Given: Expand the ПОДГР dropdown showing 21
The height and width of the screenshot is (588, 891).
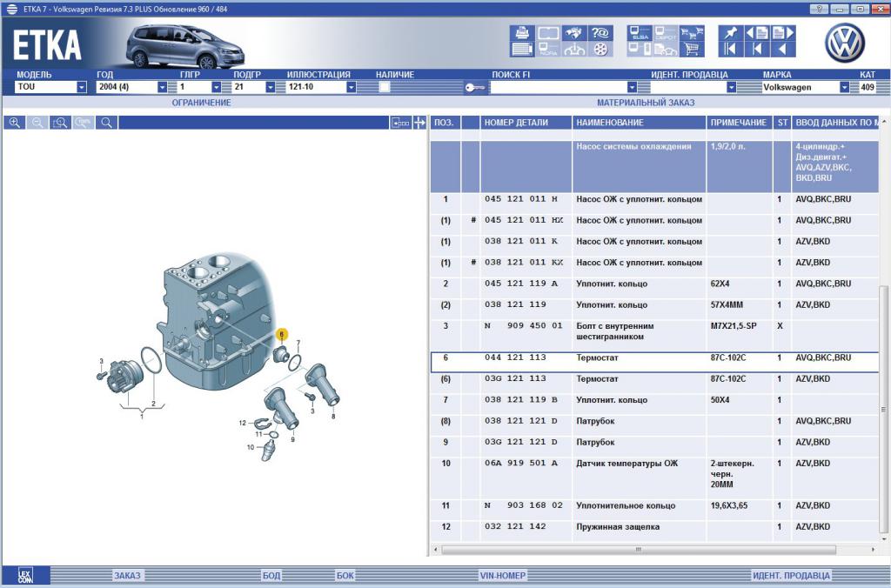Looking at the screenshot, I should (x=271, y=87).
